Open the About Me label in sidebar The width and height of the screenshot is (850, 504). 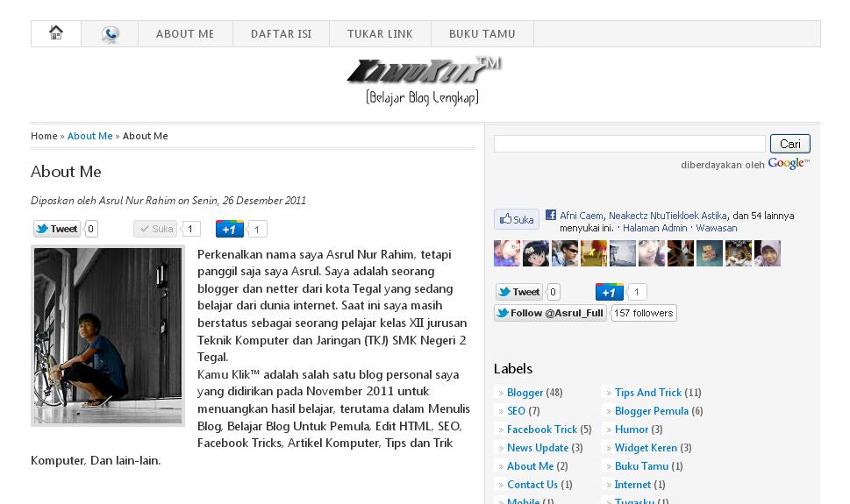tap(530, 466)
